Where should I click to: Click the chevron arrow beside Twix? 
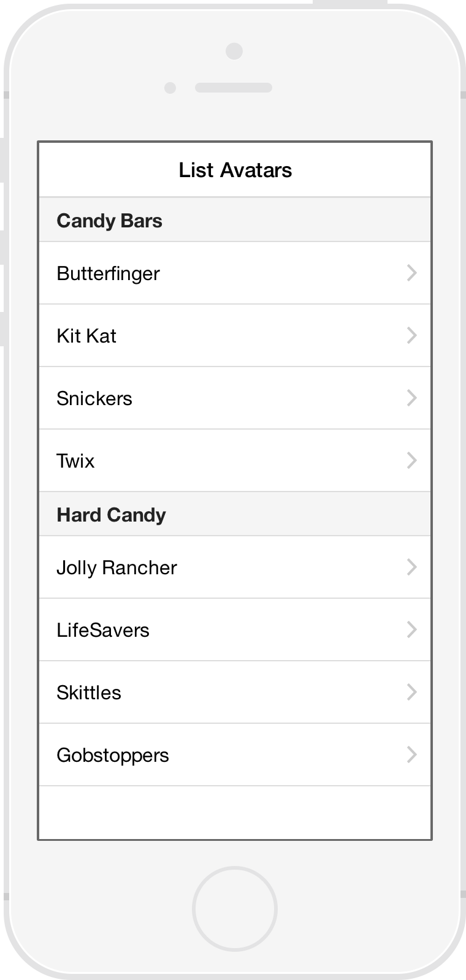point(412,460)
